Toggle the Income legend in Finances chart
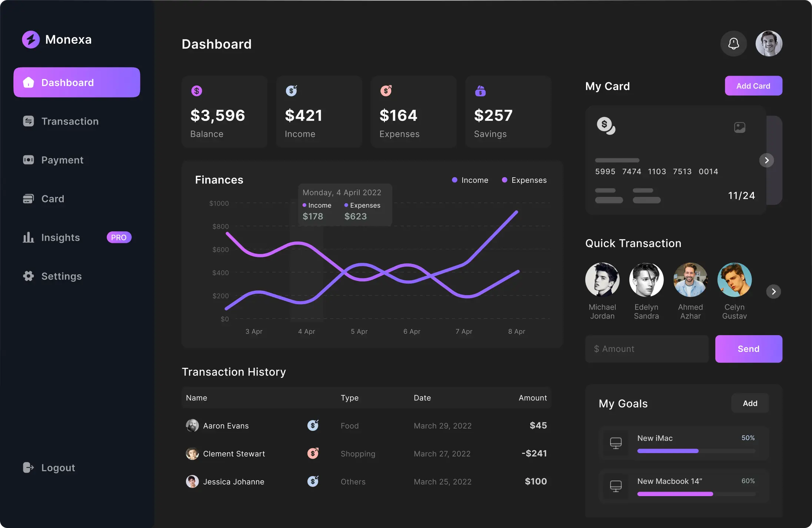The height and width of the screenshot is (528, 812). [x=470, y=180]
